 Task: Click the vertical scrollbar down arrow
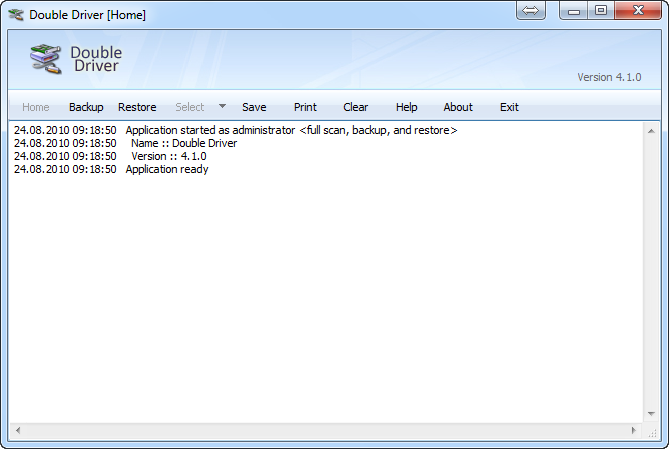tap(651, 414)
